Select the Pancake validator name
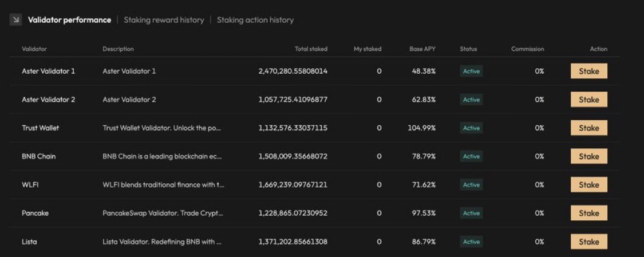Viewport: 644px width, 257px height. pos(35,213)
